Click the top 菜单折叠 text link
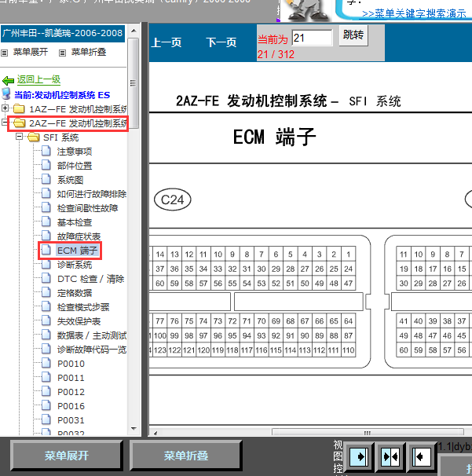Image resolution: width=472 pixels, height=476 pixels. pos(89,52)
